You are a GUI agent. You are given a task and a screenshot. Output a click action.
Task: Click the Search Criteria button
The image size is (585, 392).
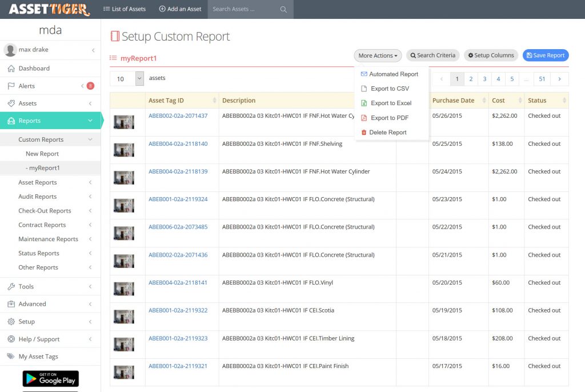[x=432, y=55]
